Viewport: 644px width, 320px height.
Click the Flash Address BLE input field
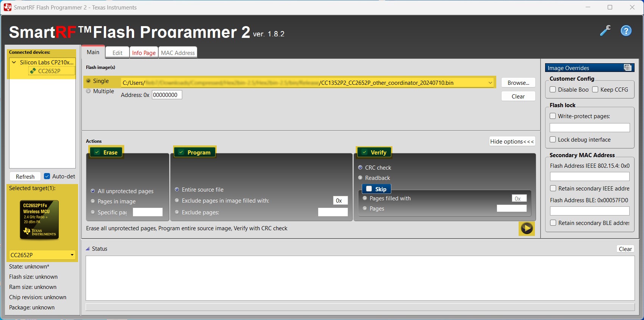coord(590,211)
